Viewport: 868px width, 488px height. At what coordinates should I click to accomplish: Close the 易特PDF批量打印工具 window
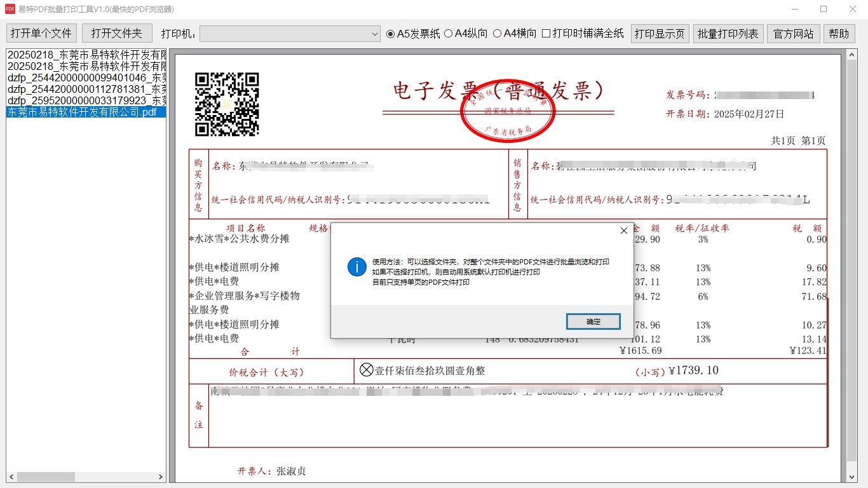click(853, 9)
